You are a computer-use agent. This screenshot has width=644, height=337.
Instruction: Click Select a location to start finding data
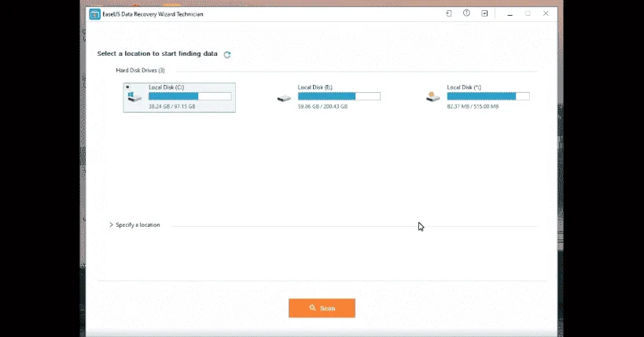tap(157, 54)
